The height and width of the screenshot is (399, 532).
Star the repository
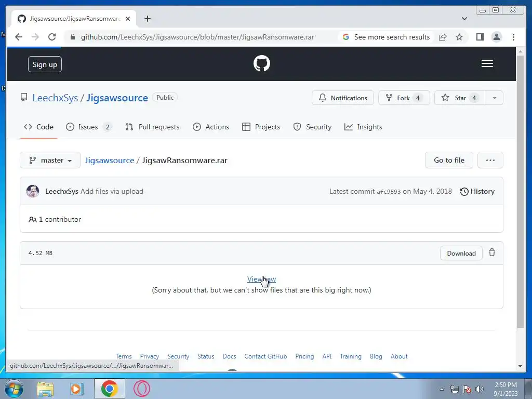[x=460, y=98]
